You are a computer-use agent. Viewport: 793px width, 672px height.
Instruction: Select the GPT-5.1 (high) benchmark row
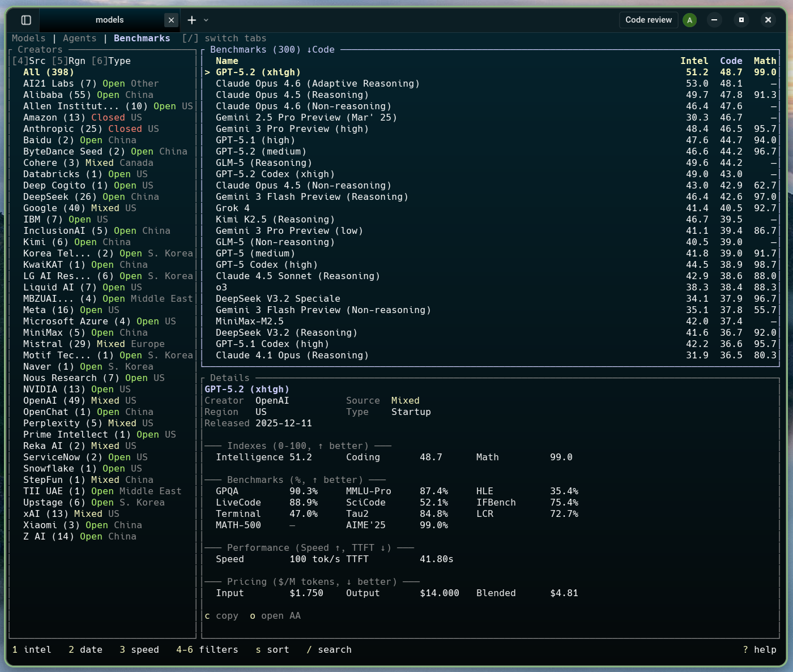click(x=255, y=140)
